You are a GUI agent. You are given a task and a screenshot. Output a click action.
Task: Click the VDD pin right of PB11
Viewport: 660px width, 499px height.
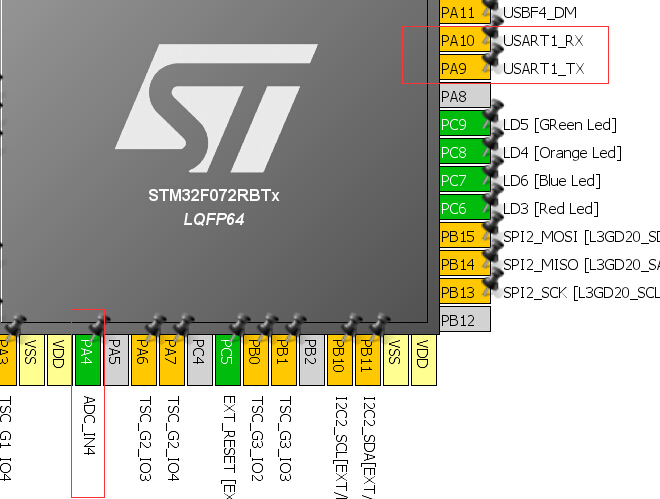pos(423,360)
